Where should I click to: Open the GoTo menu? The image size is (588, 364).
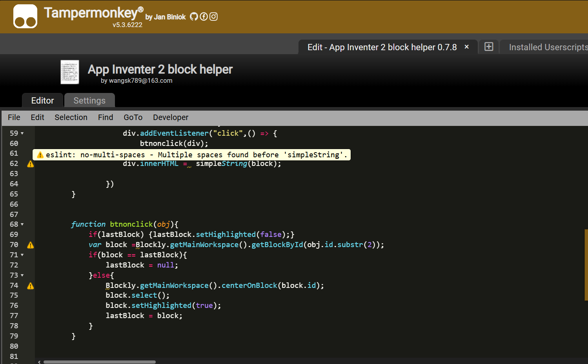pyautogui.click(x=133, y=117)
